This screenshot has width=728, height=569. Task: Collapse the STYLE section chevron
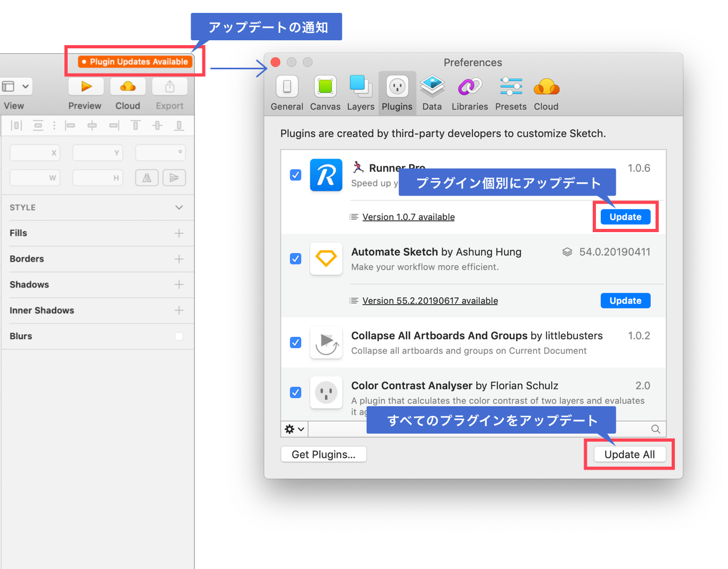(x=179, y=207)
